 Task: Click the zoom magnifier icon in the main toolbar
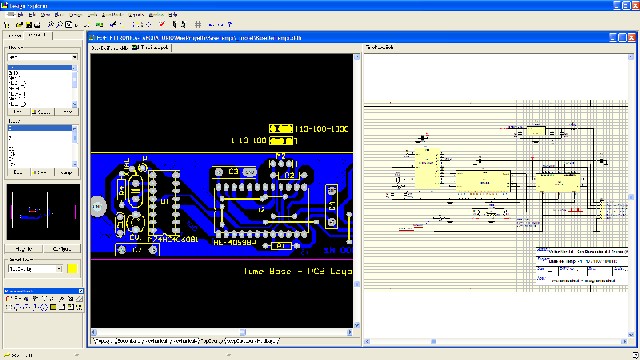(x=51, y=24)
